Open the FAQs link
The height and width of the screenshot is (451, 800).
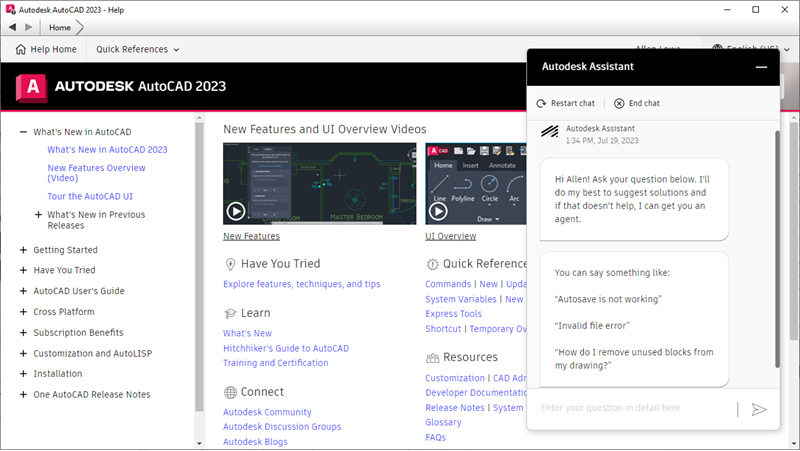pos(436,437)
